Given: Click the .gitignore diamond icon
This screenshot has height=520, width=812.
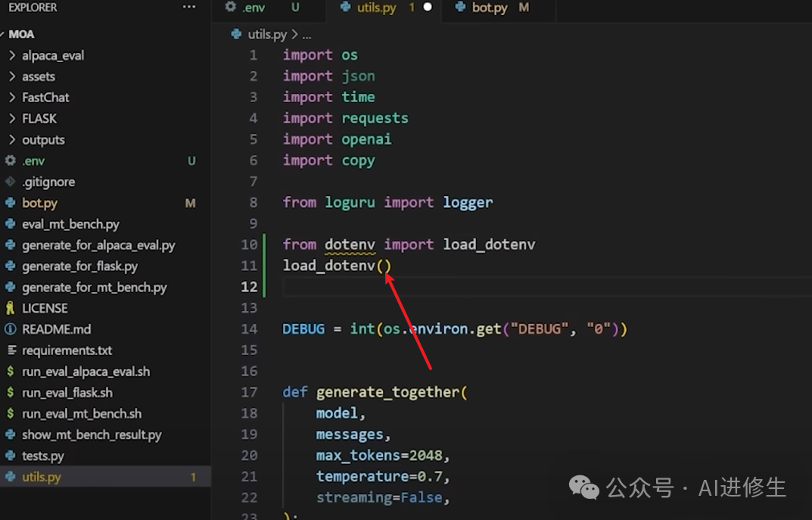Looking at the screenshot, I should [x=11, y=181].
